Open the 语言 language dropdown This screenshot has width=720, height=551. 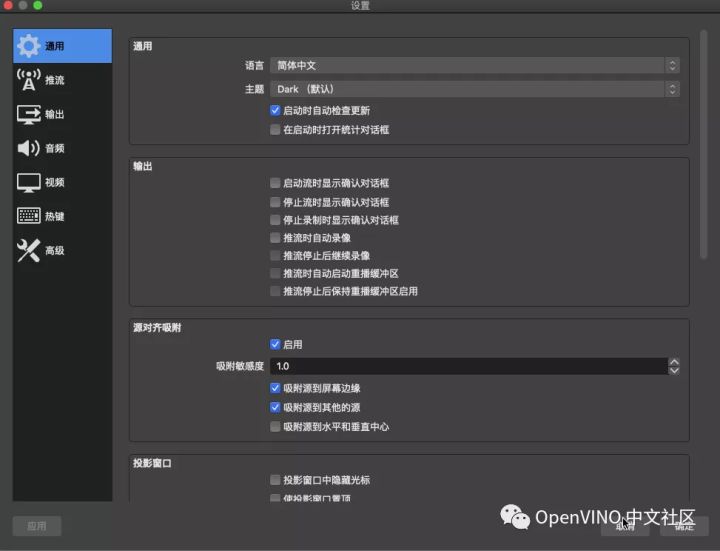(475, 65)
